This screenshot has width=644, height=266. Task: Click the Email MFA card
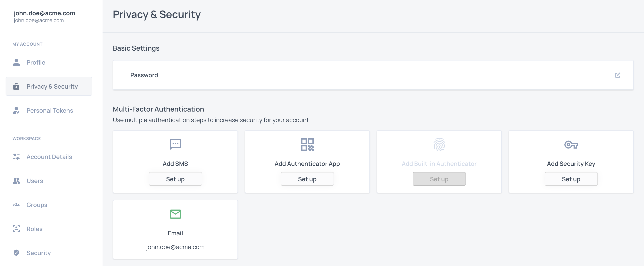point(175,230)
